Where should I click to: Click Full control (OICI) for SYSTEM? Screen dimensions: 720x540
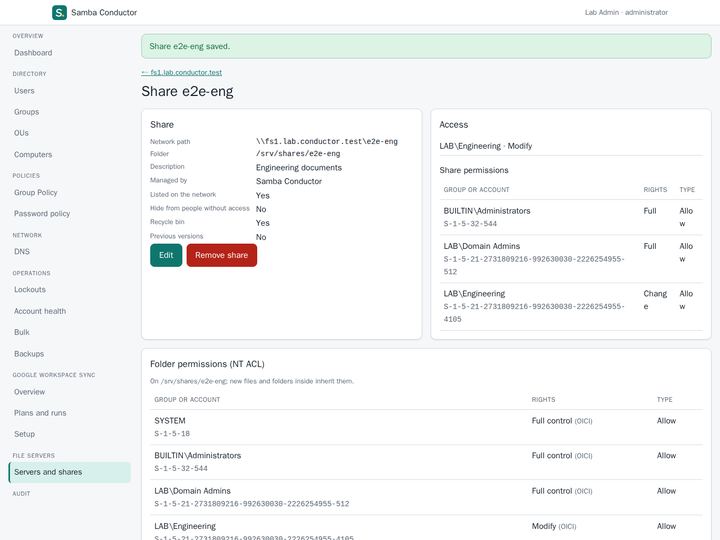coord(562,421)
